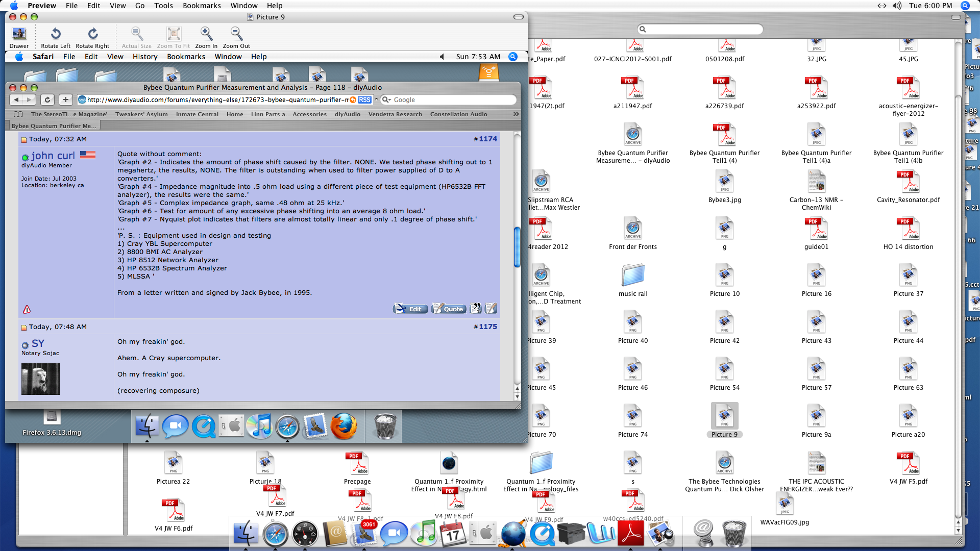Open System Preferences from the bottom Dock
Viewport: 980px width, 551px height.
482,534
